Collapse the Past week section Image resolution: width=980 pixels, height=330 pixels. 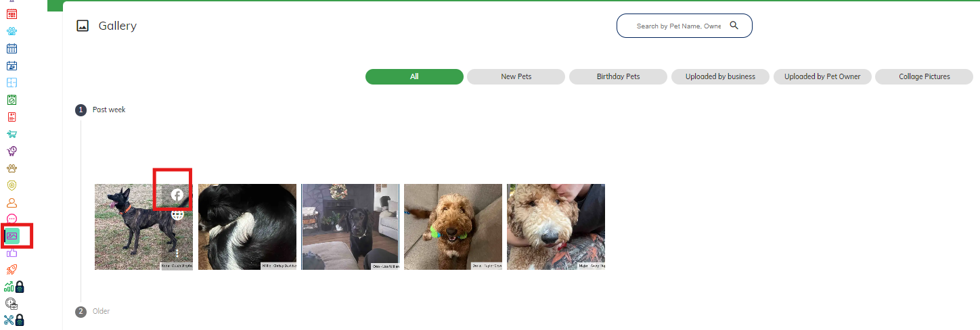click(109, 110)
